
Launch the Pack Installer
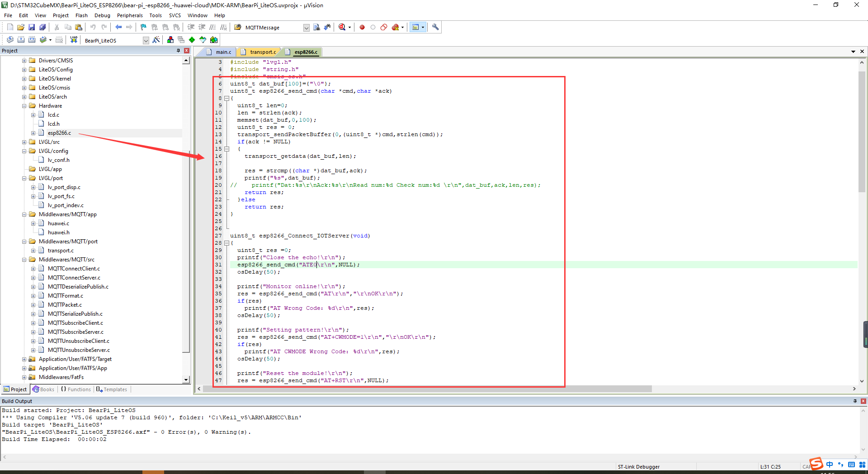(x=214, y=40)
